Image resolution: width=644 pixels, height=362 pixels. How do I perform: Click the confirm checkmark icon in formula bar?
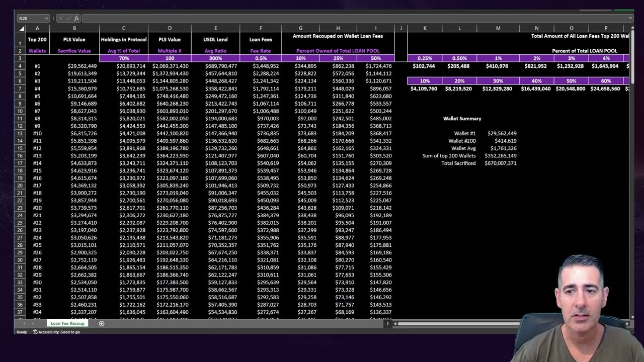click(67, 18)
